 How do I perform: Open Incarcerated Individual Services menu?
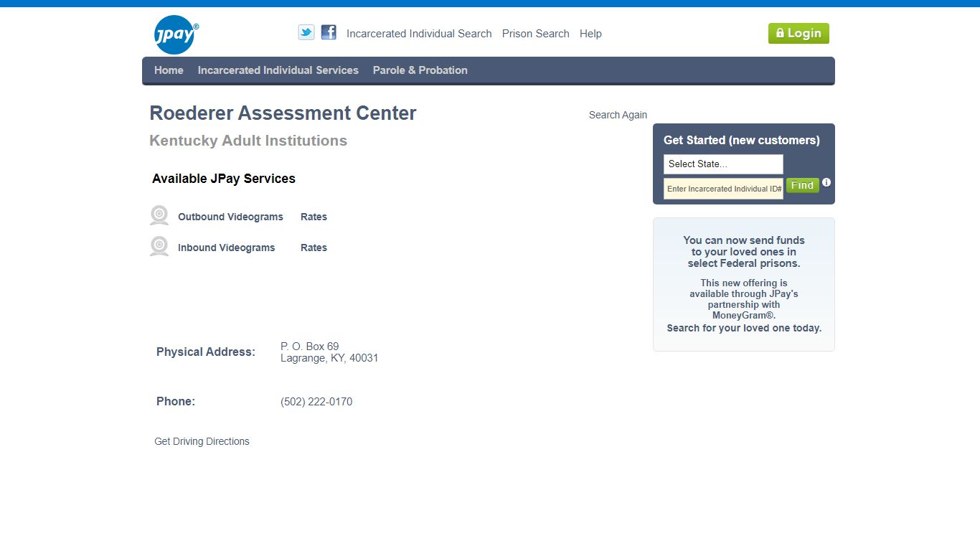pyautogui.click(x=278, y=70)
